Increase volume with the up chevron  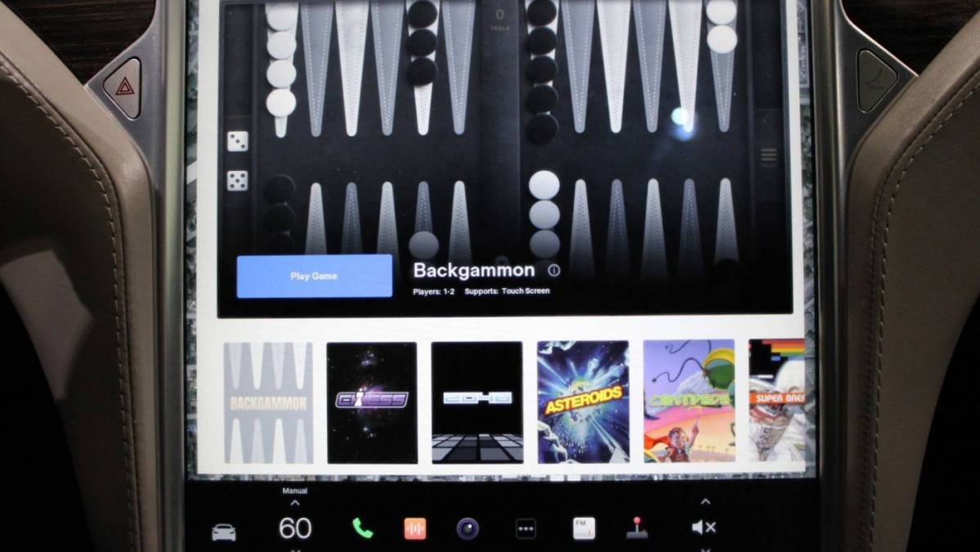coord(705,501)
